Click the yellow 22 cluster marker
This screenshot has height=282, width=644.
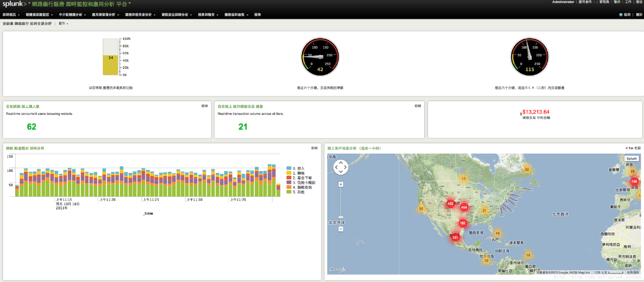coord(527,169)
